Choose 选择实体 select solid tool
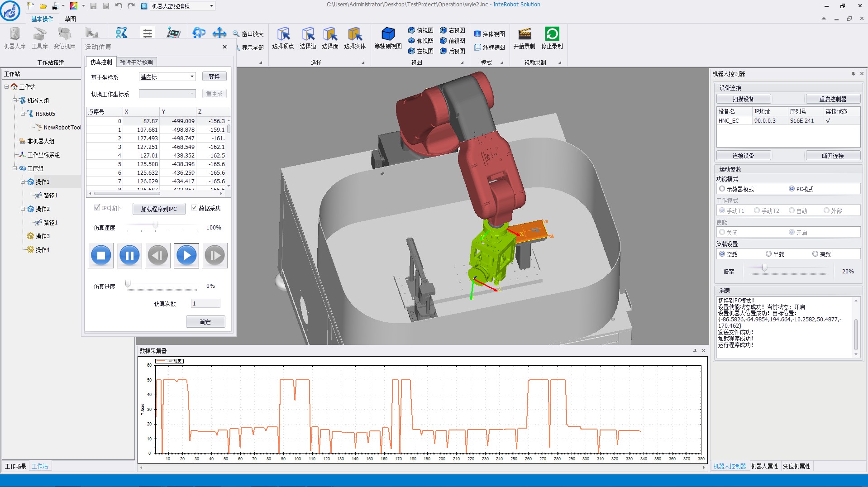 pyautogui.click(x=355, y=38)
